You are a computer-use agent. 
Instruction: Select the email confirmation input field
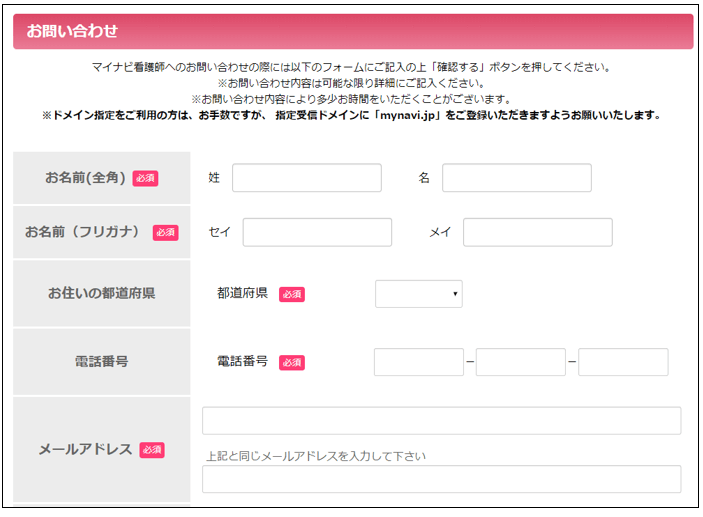pyautogui.click(x=441, y=479)
